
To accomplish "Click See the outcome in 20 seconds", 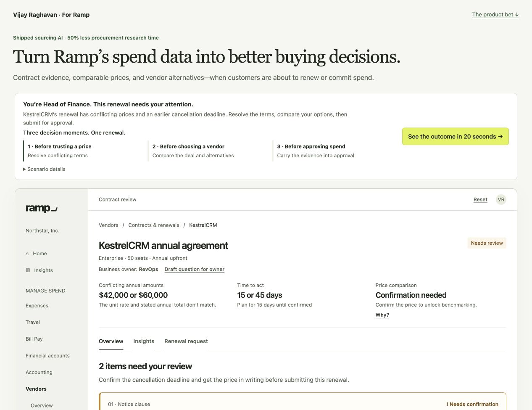I will 455,137.
